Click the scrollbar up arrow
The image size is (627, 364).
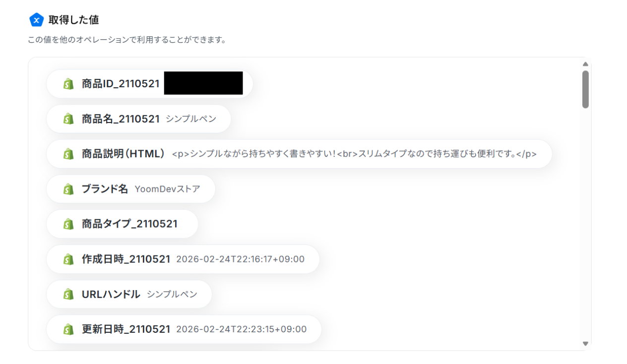(x=585, y=64)
